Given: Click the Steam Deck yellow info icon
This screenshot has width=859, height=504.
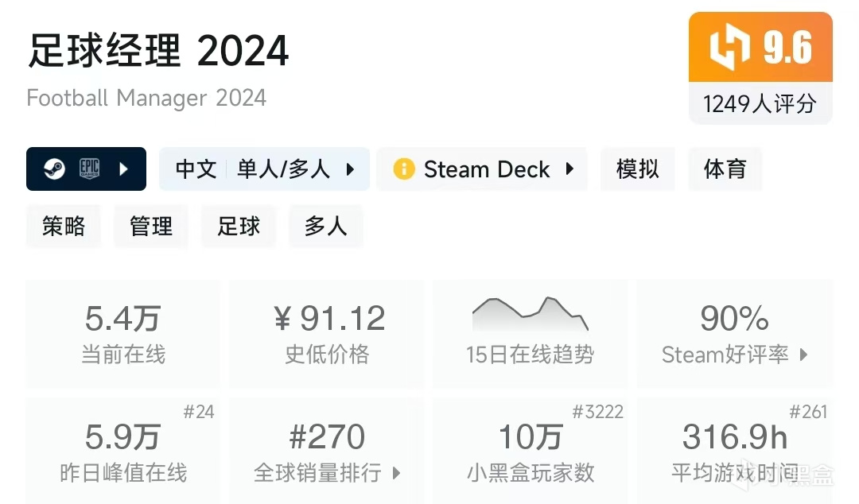Looking at the screenshot, I should pos(404,169).
